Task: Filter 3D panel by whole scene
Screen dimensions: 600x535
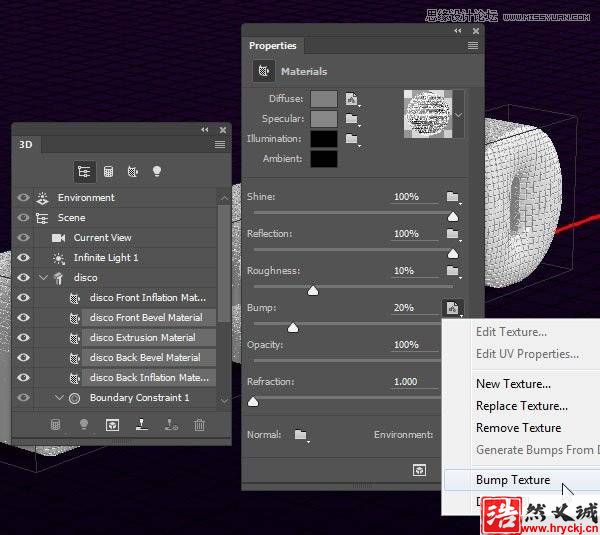Action: point(84,171)
